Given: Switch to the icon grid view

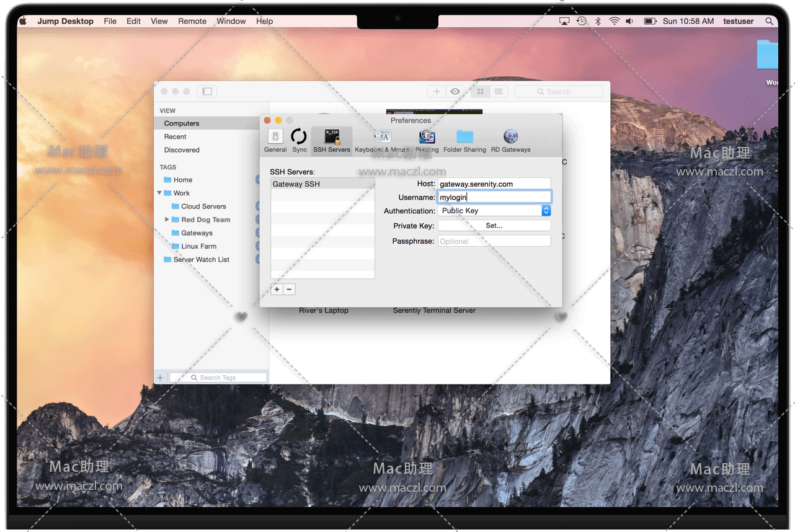Looking at the screenshot, I should (481, 92).
